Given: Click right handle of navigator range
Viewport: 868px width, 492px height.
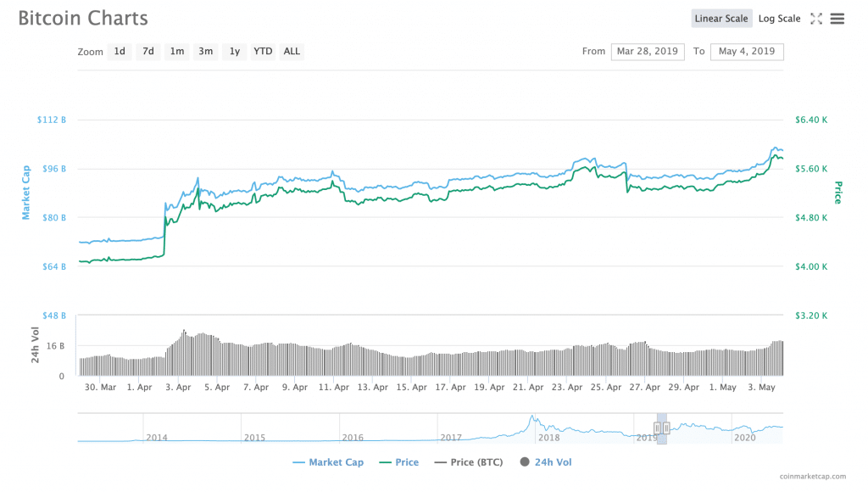Looking at the screenshot, I should click(x=666, y=428).
